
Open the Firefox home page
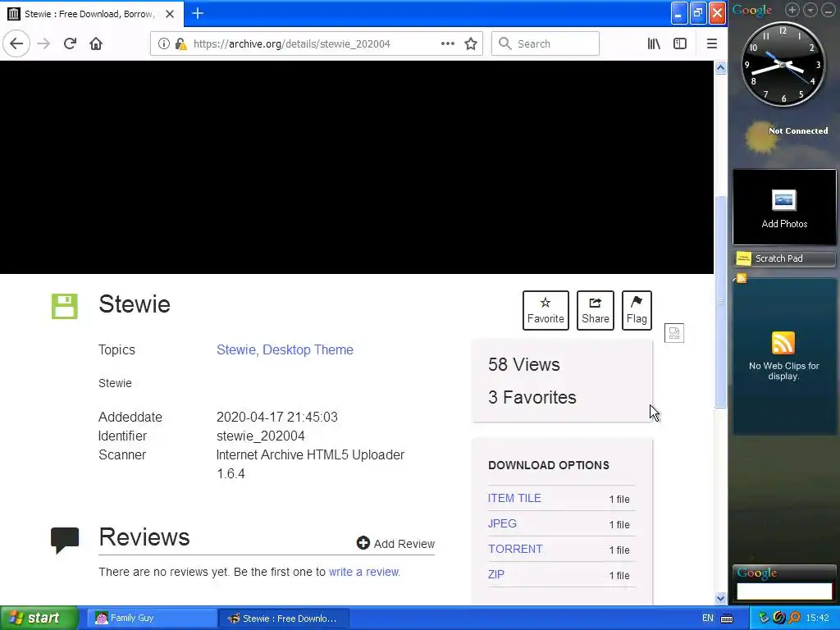coord(96,43)
